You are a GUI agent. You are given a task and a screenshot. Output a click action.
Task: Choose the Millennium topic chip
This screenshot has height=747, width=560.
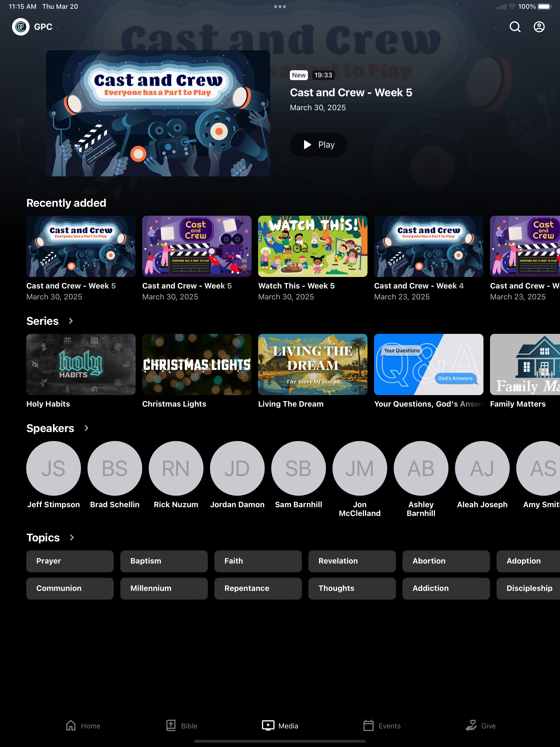[x=164, y=588]
